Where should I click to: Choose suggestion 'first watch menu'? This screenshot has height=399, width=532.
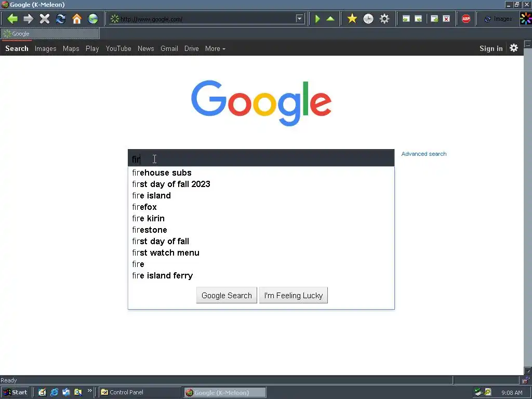pyautogui.click(x=261, y=253)
